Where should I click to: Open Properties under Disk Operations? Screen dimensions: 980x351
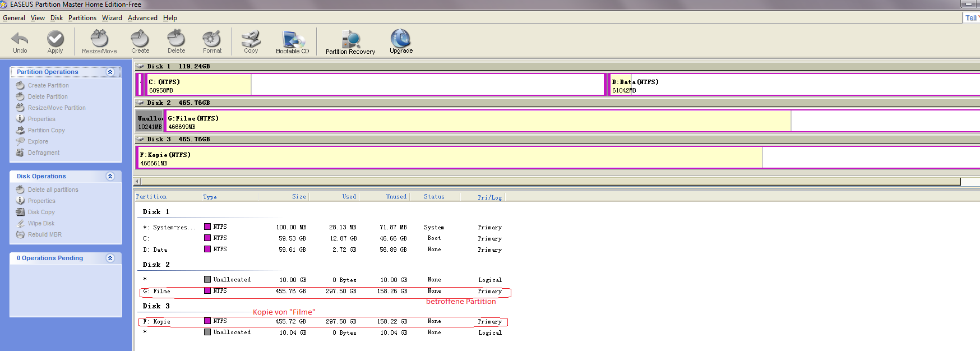tap(41, 201)
